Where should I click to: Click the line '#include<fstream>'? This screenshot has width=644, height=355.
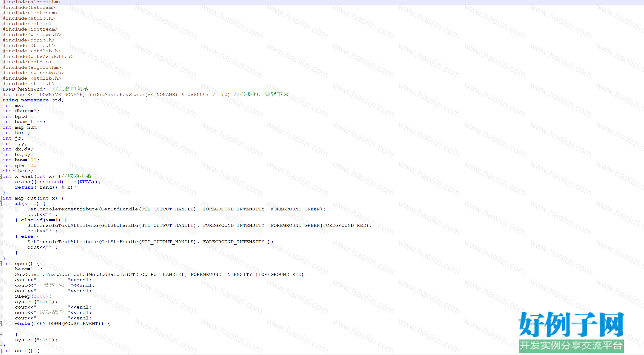(29, 8)
